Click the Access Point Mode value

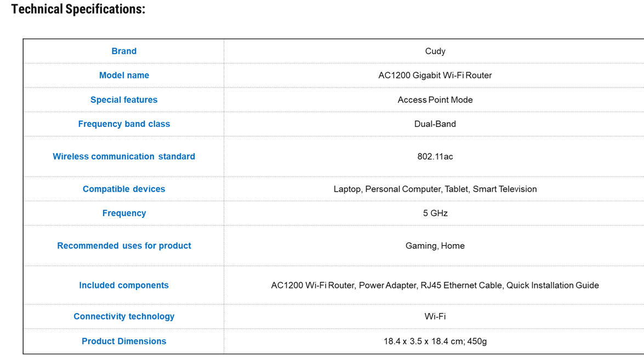(435, 100)
